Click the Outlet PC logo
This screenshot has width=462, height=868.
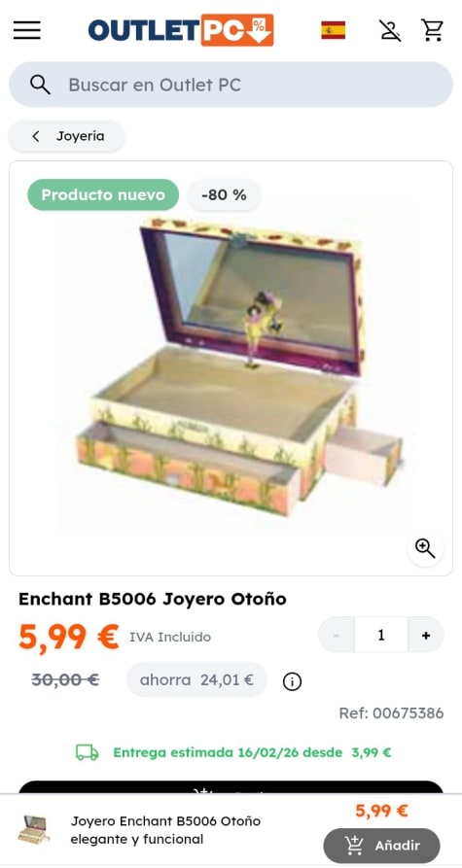click(181, 30)
